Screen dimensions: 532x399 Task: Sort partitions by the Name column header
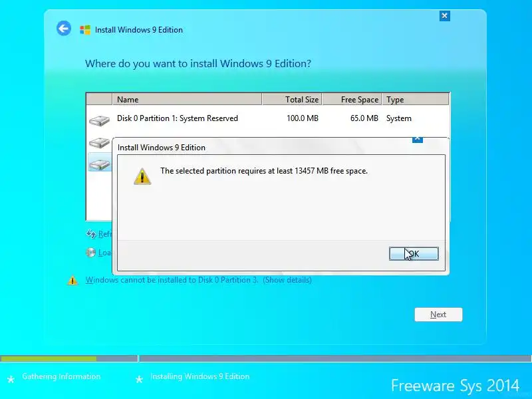coord(187,99)
